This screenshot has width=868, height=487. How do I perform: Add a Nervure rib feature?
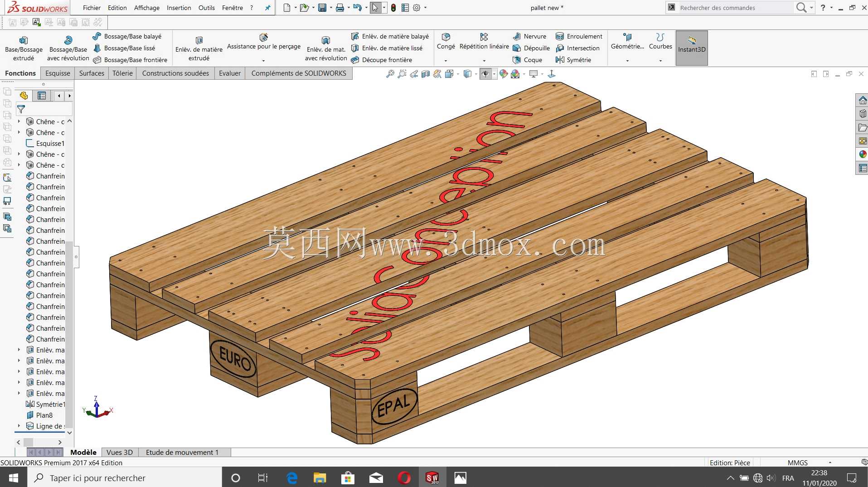coord(529,36)
